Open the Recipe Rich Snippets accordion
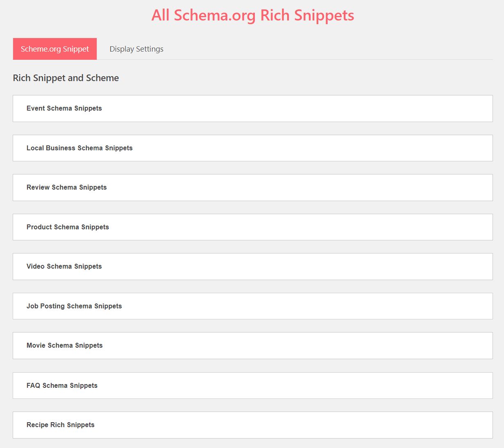 pos(253,425)
